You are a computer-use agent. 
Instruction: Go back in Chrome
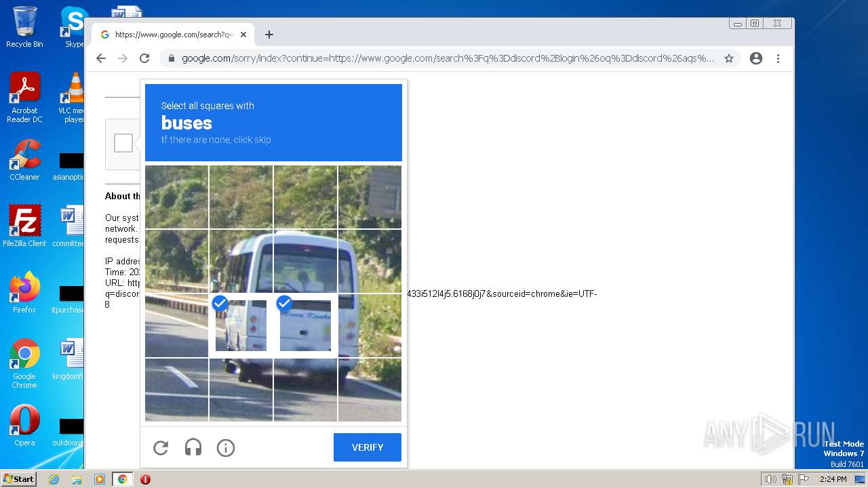[x=101, y=58]
